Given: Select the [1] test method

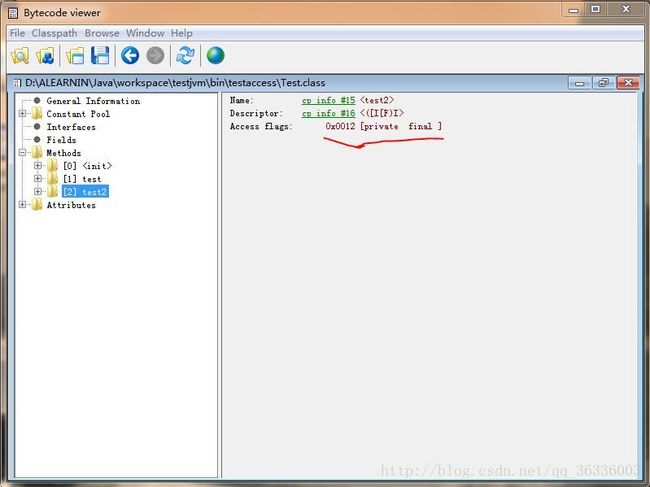Looking at the screenshot, I should [82, 179].
